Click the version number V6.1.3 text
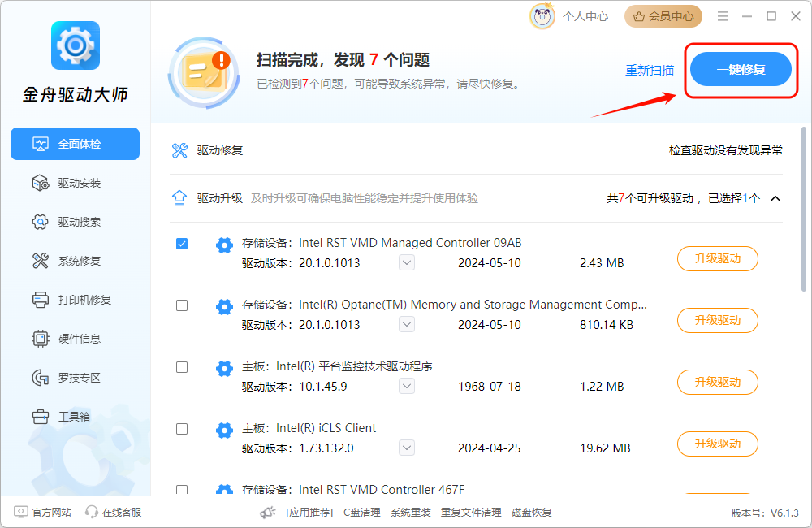This screenshot has height=528, width=812. pos(784,513)
